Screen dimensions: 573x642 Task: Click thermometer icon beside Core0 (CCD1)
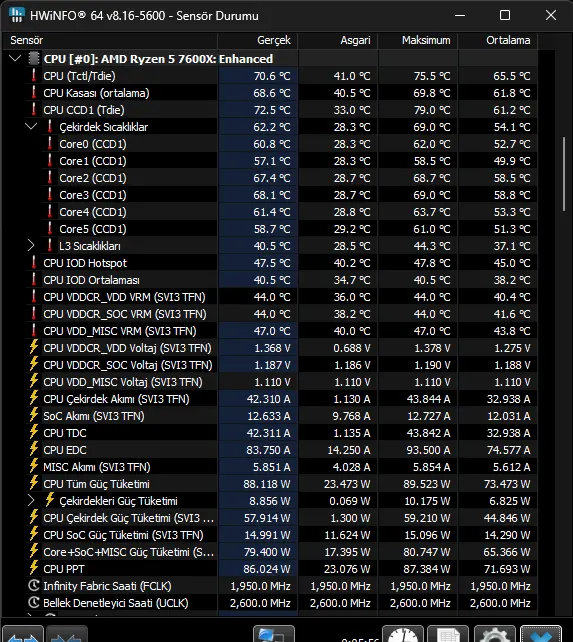tap(50, 143)
